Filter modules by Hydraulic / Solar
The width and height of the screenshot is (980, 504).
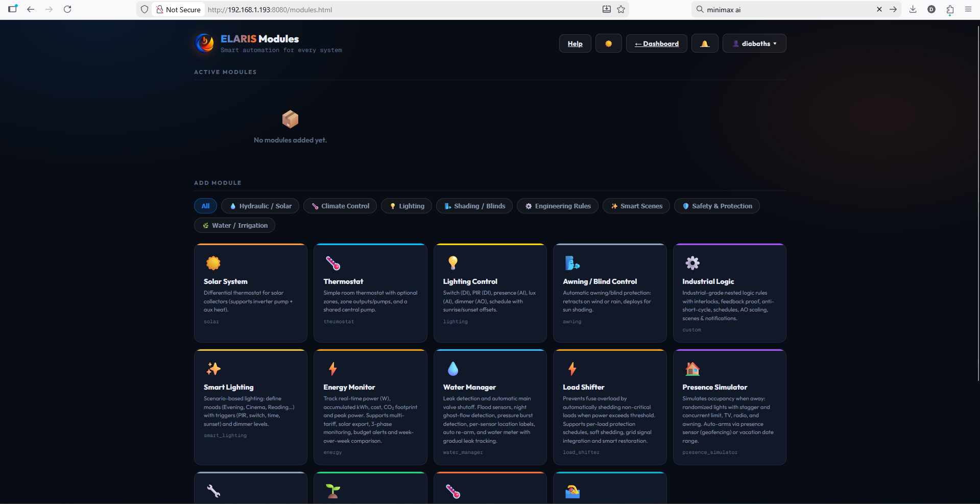click(261, 206)
